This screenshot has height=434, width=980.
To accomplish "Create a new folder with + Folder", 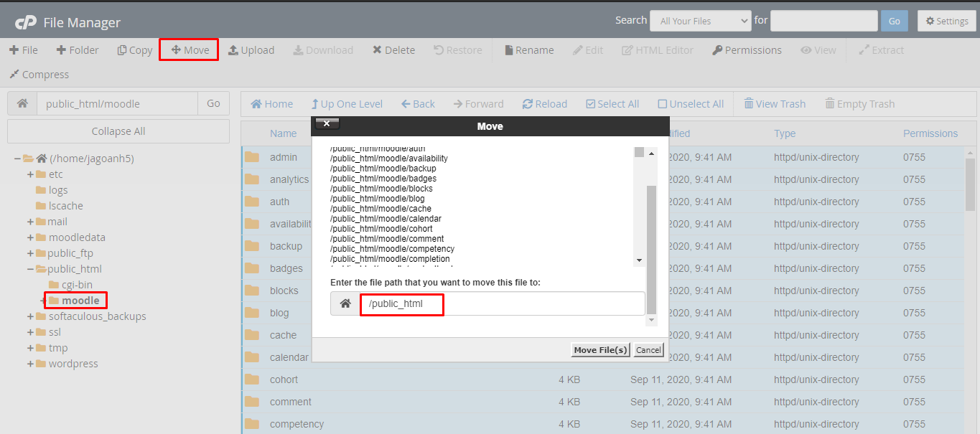I will point(78,50).
